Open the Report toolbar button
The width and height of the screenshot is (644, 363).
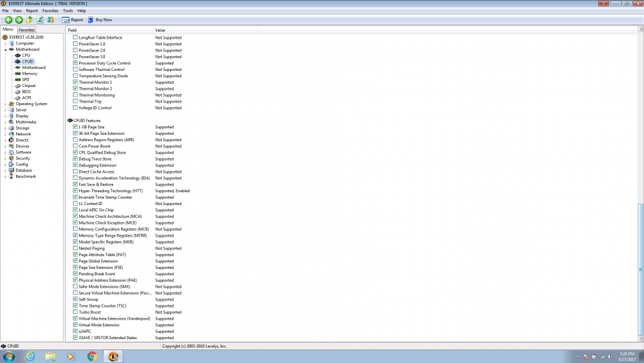click(72, 20)
